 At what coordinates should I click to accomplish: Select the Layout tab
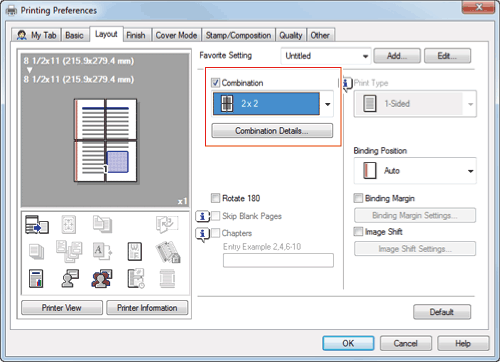tap(106, 34)
